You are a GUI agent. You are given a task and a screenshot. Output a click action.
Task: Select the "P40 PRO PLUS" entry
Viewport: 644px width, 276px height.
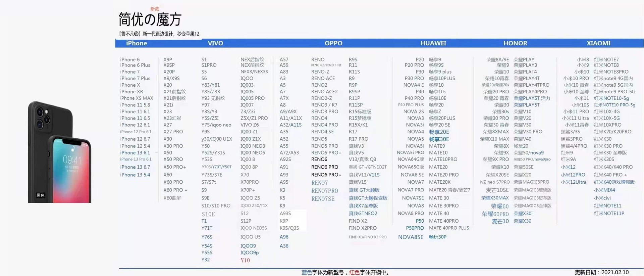click(411, 105)
